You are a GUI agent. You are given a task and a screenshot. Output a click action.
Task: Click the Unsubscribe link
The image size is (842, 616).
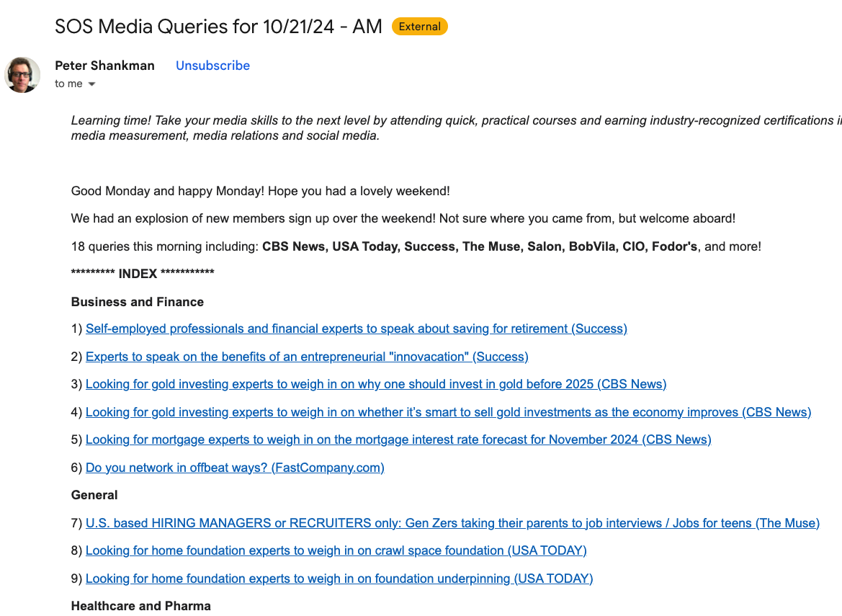click(x=212, y=66)
